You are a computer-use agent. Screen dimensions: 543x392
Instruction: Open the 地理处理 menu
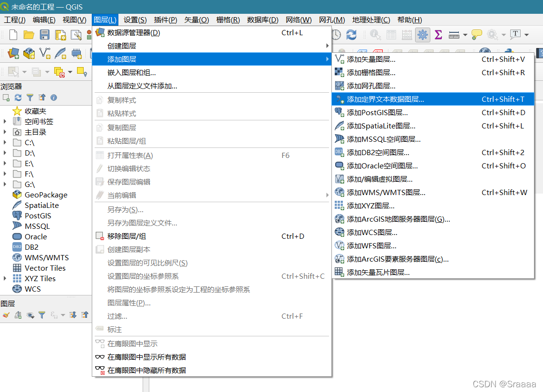point(371,20)
